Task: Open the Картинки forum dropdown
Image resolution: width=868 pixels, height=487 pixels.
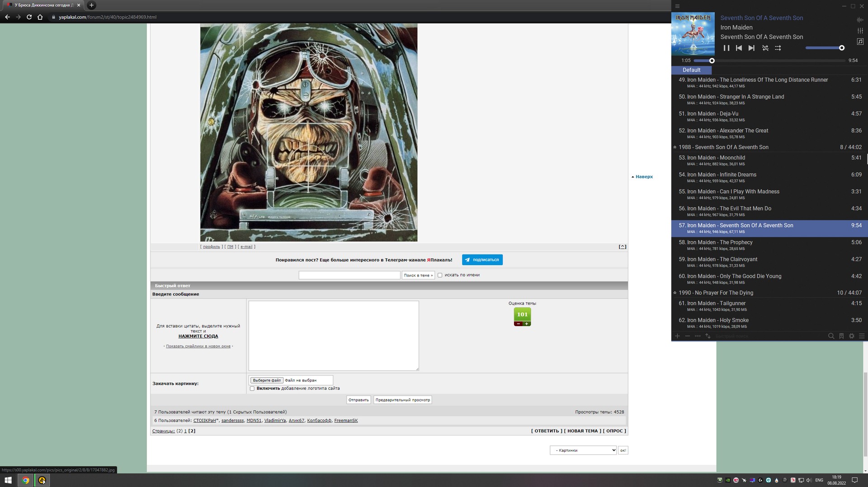Action: point(583,450)
